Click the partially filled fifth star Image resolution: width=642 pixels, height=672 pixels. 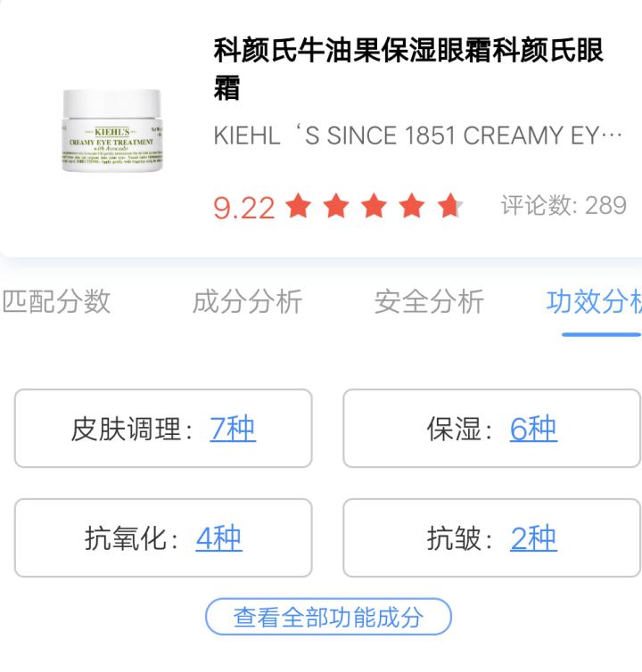[x=450, y=206]
